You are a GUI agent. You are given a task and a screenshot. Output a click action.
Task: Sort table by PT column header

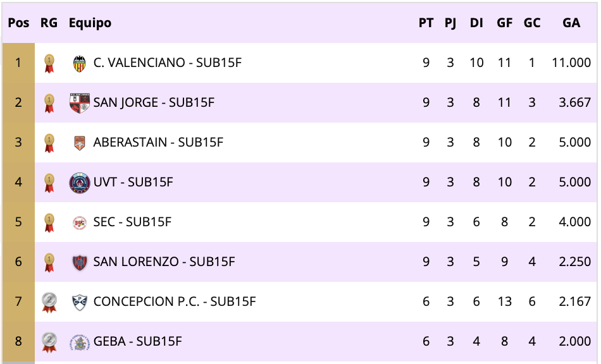pos(426,23)
